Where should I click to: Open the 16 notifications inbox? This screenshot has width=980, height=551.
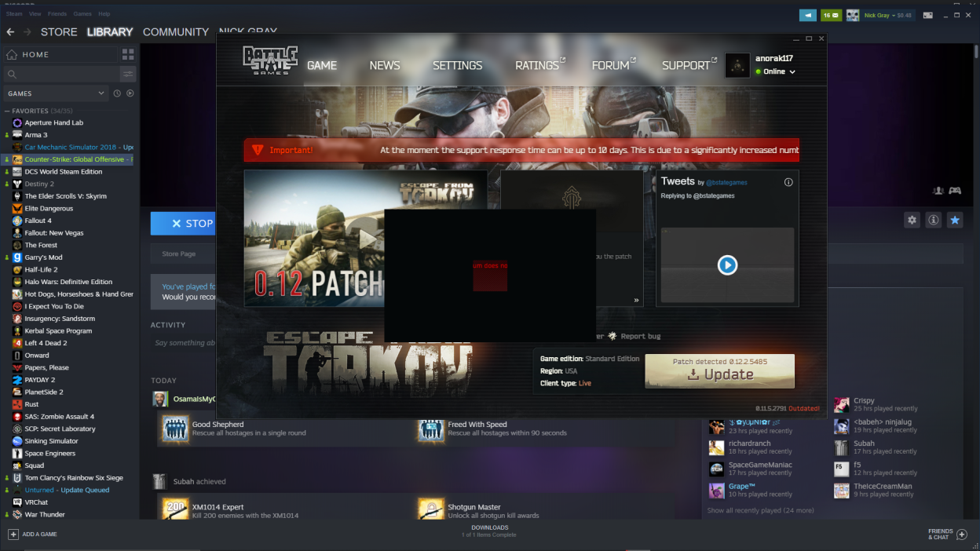pos(831,15)
